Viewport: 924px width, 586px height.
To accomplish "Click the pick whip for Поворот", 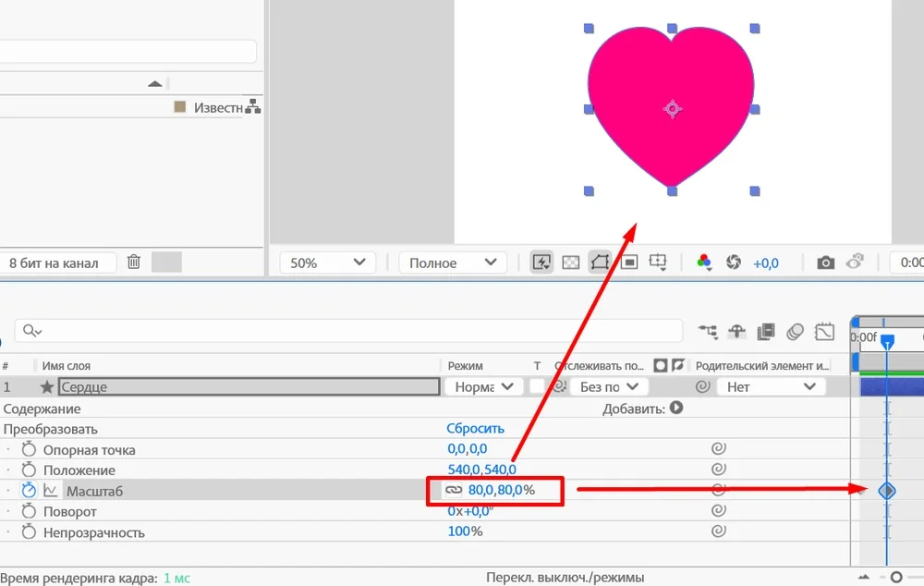I will (x=718, y=510).
